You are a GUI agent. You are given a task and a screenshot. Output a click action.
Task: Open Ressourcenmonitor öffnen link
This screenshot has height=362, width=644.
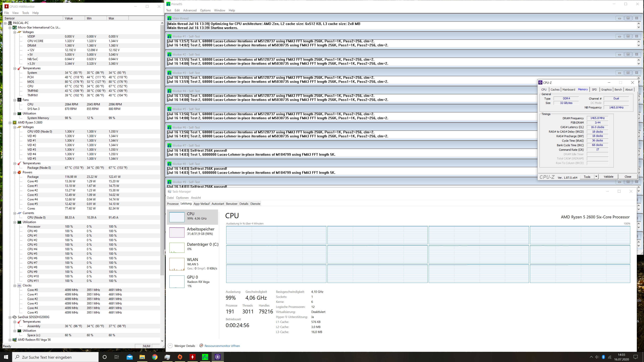coord(222,346)
